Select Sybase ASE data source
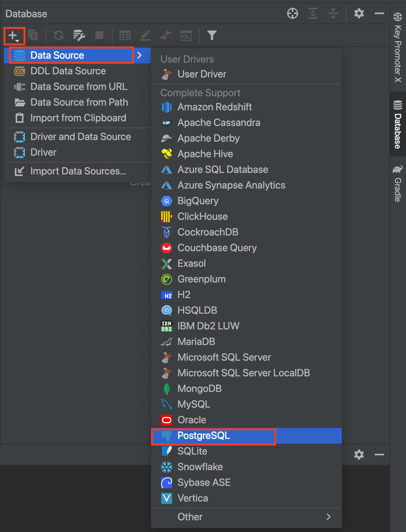This screenshot has height=532, width=406. click(x=246, y=482)
